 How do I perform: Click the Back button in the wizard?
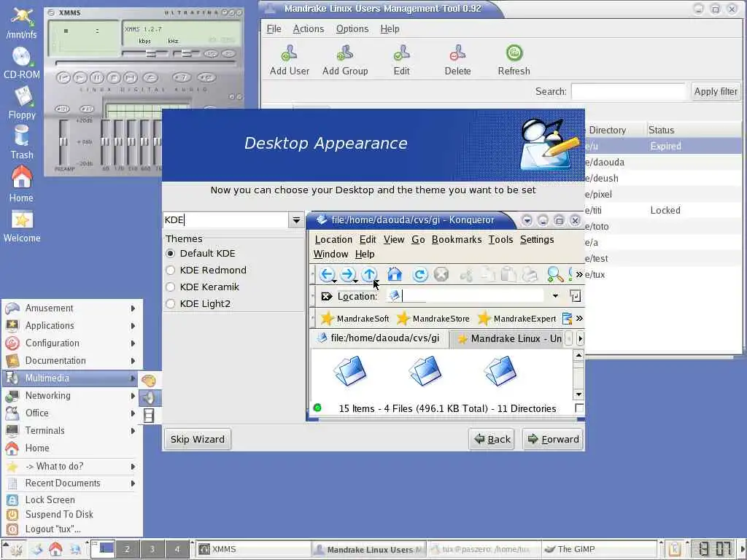click(x=492, y=439)
